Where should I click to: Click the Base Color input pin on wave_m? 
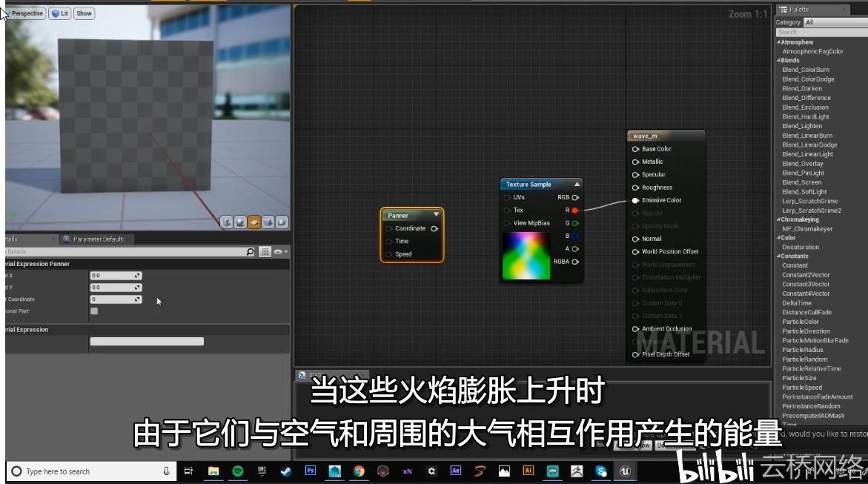635,149
